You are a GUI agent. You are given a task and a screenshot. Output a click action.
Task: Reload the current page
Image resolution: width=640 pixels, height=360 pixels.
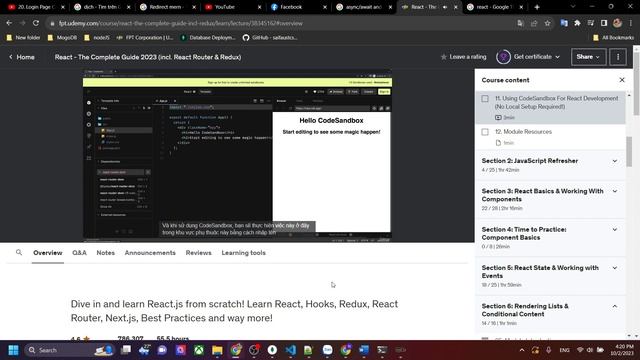pos(36,23)
